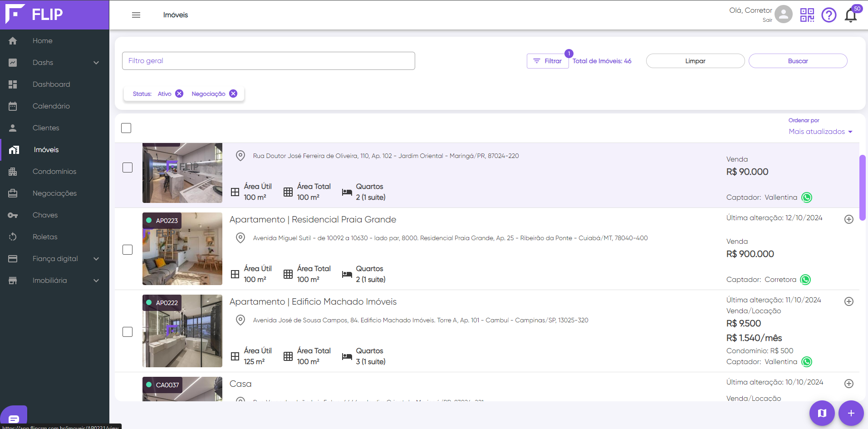Open Condomínios in the sidebar
Image resolution: width=868 pixels, height=429 pixels.
54,172
